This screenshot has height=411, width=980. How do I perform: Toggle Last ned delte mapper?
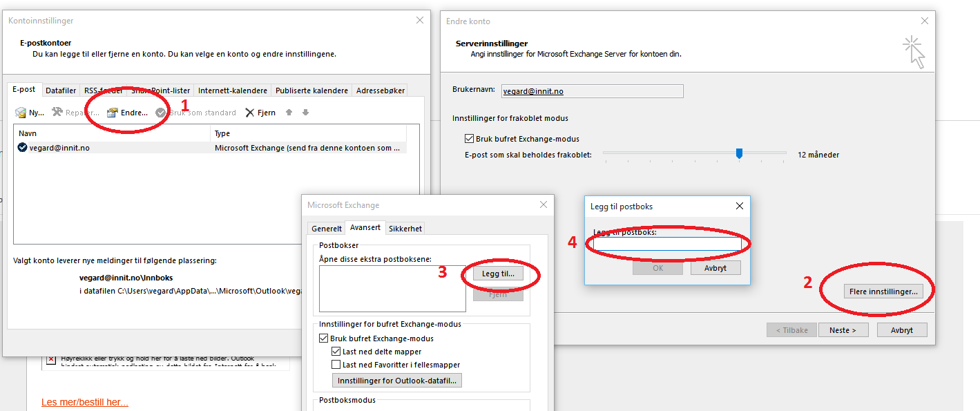point(336,352)
